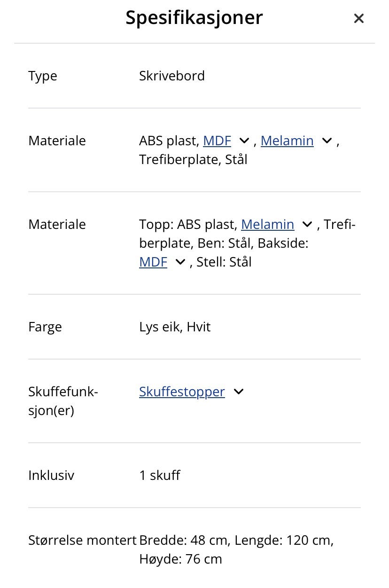Image resolution: width=389 pixels, height=588 pixels.
Task: Expand the Melamin chevron in second Materiale row
Action: tap(307, 225)
